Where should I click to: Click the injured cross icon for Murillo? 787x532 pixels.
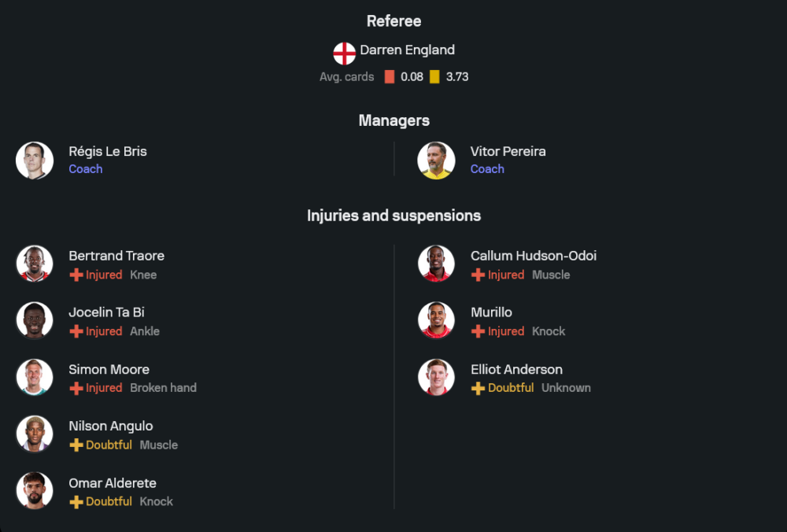(x=478, y=331)
